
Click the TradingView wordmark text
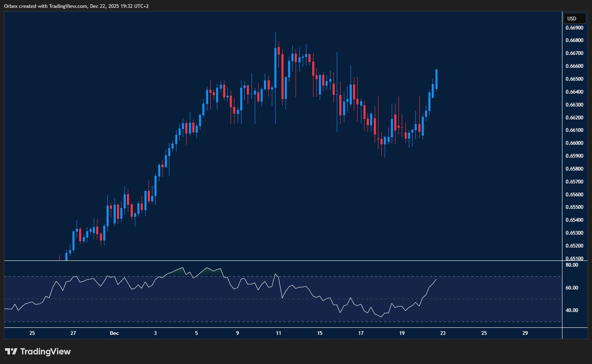[x=45, y=352]
